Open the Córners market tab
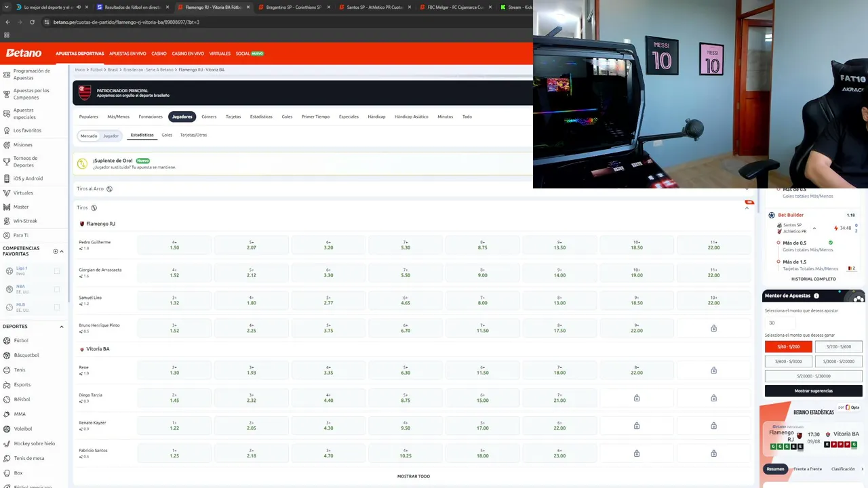 tap(209, 117)
